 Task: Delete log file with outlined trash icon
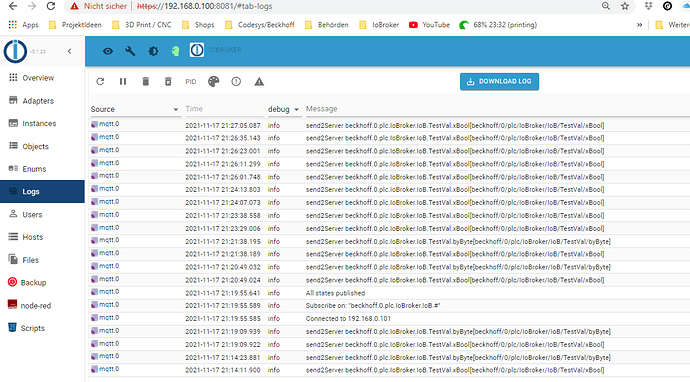pyautogui.click(x=168, y=81)
